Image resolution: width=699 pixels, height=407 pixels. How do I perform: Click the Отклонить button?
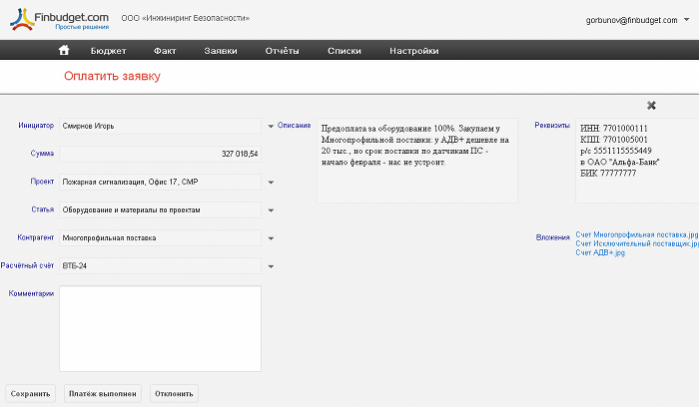pyautogui.click(x=174, y=393)
